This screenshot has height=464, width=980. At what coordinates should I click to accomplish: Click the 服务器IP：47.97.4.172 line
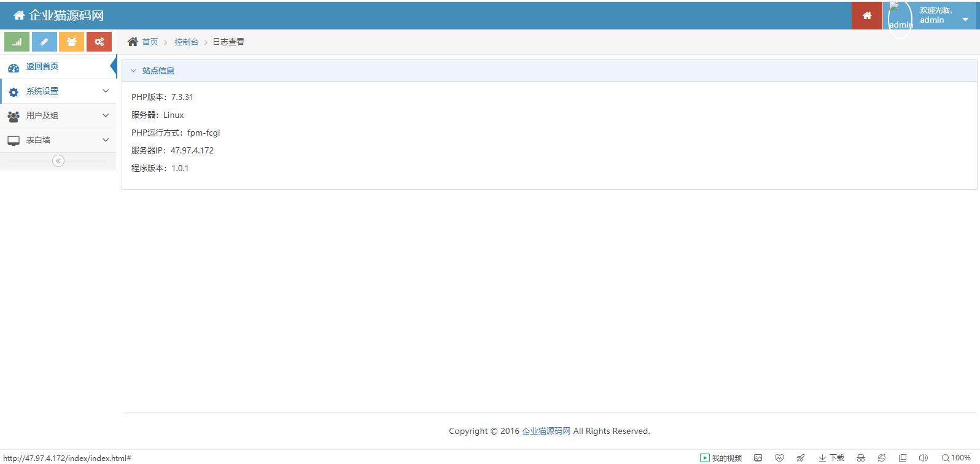pyautogui.click(x=173, y=150)
